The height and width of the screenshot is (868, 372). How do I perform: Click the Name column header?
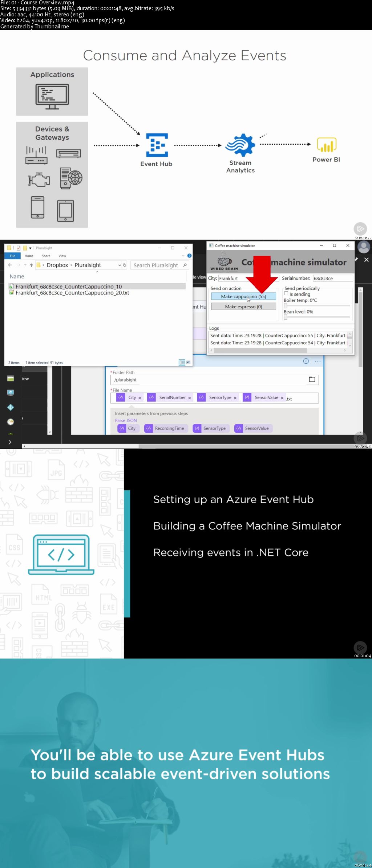[x=17, y=276]
